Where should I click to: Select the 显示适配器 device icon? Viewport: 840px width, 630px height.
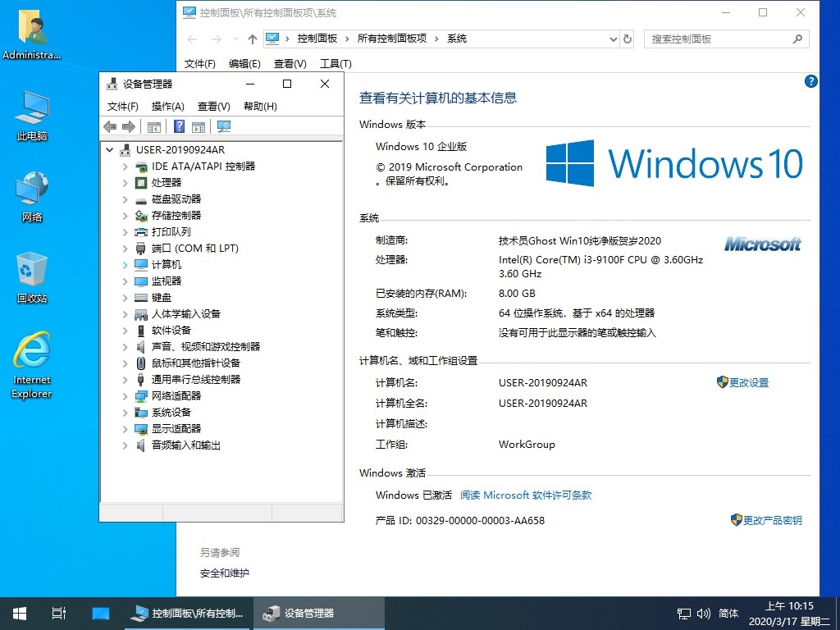coord(141,429)
